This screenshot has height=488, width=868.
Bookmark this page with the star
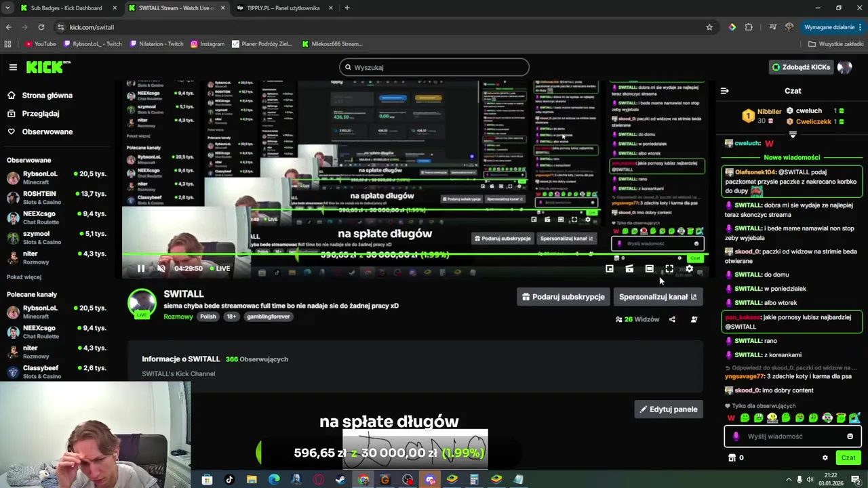click(709, 27)
